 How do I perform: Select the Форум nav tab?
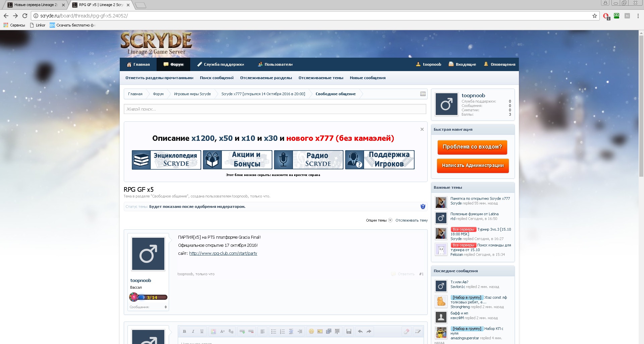click(173, 64)
